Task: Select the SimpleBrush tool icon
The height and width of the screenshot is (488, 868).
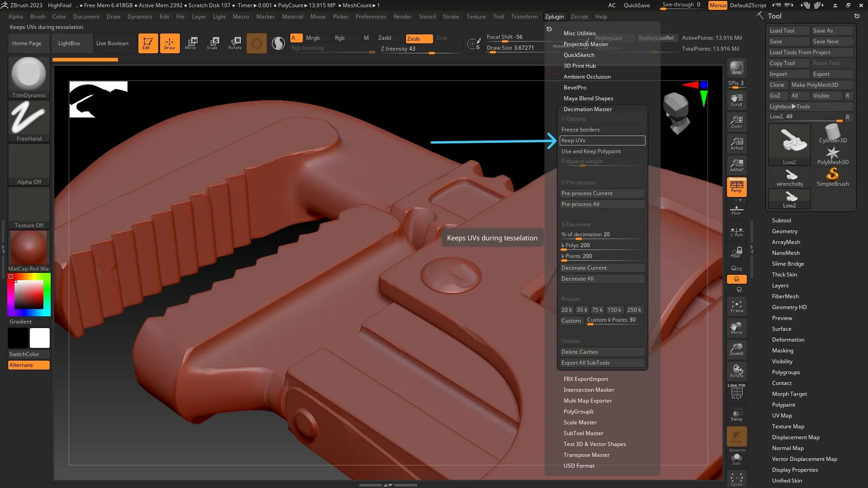Action: pyautogui.click(x=833, y=177)
